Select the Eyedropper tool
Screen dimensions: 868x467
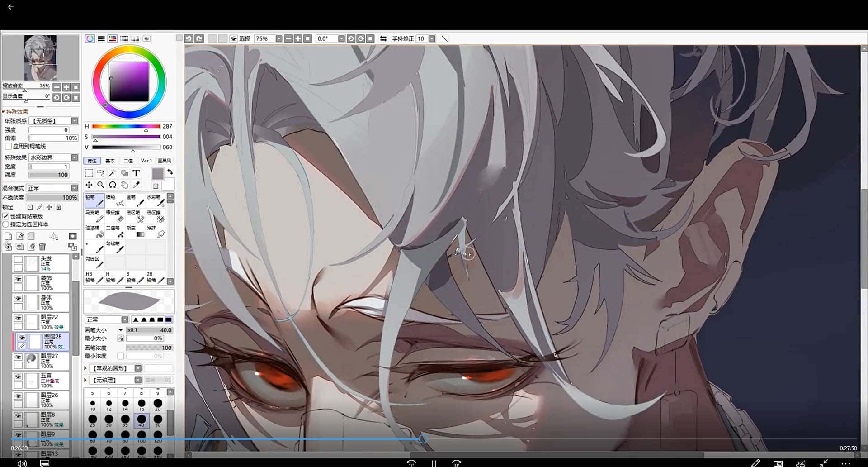pos(136,185)
